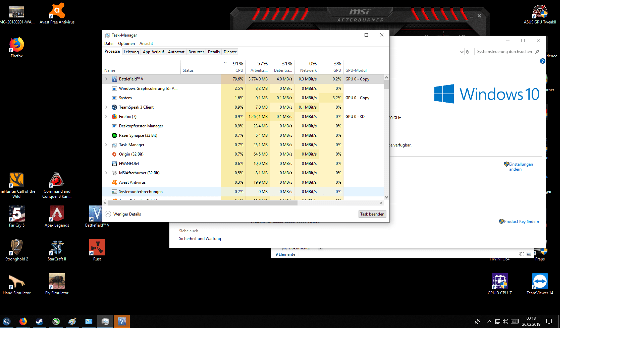644x362 pixels.
Task: Open the Steam taskbar icon
Action: [x=39, y=321]
